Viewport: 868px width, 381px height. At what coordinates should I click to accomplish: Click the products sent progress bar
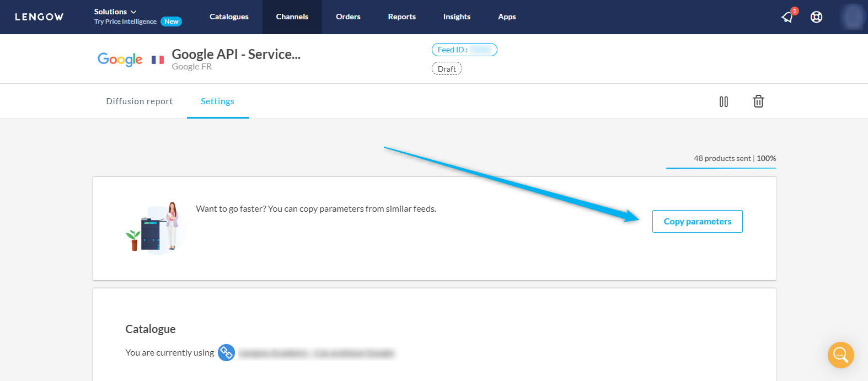pos(721,168)
